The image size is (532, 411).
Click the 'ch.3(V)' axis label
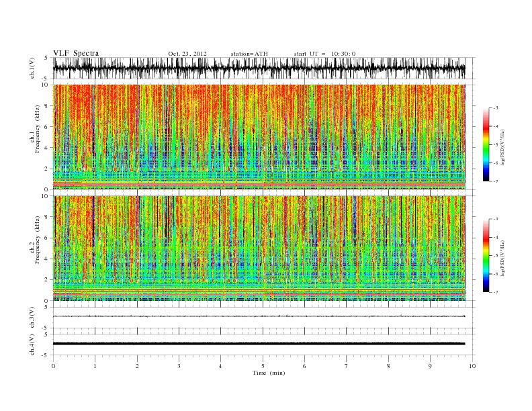point(32,318)
